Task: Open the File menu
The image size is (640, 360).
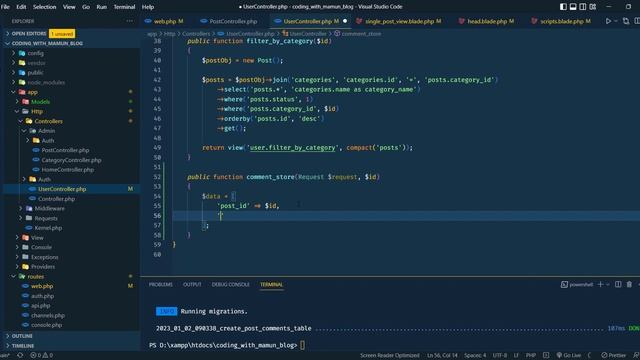Action: [x=5, y=7]
